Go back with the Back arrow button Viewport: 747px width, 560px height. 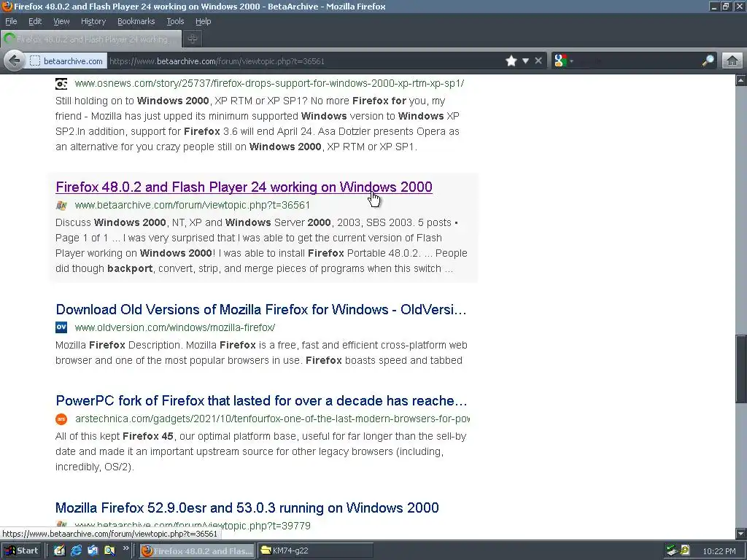click(15, 61)
